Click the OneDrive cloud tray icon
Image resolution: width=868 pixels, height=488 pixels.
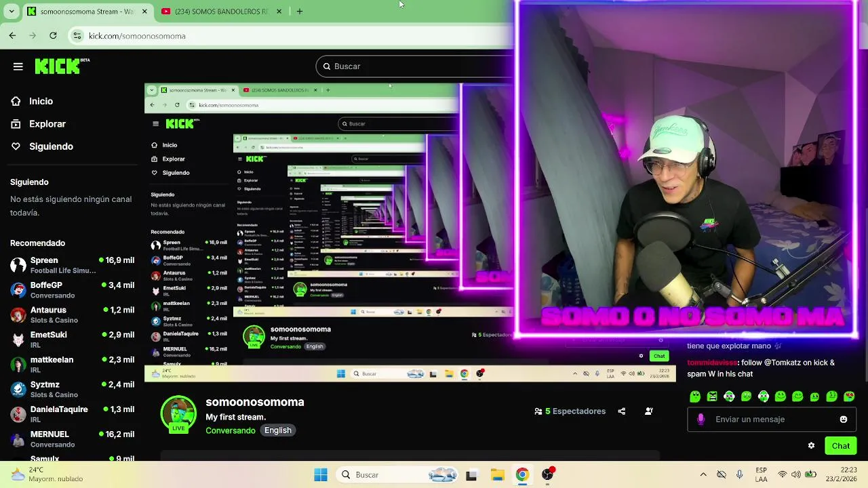tap(722, 474)
